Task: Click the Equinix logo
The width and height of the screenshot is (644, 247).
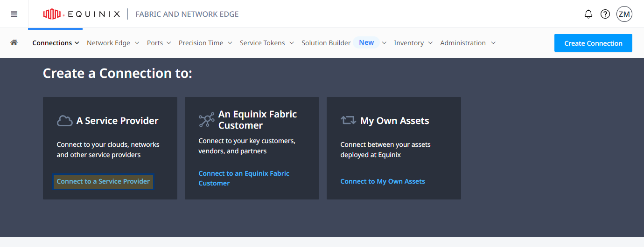Action: pos(82,14)
